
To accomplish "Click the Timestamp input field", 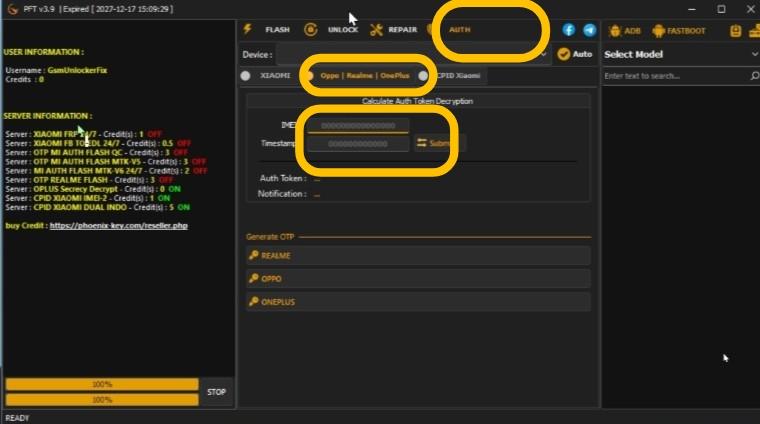I will (x=358, y=144).
